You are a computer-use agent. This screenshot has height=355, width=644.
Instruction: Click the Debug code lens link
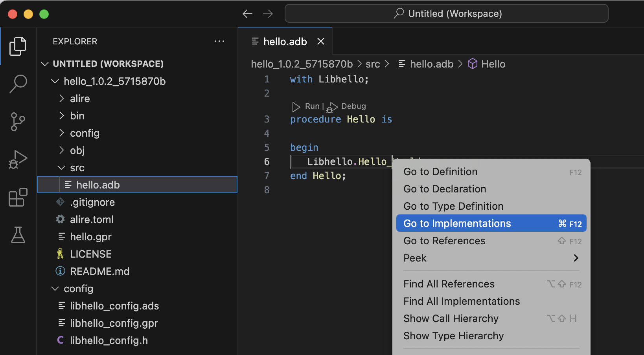coord(353,106)
